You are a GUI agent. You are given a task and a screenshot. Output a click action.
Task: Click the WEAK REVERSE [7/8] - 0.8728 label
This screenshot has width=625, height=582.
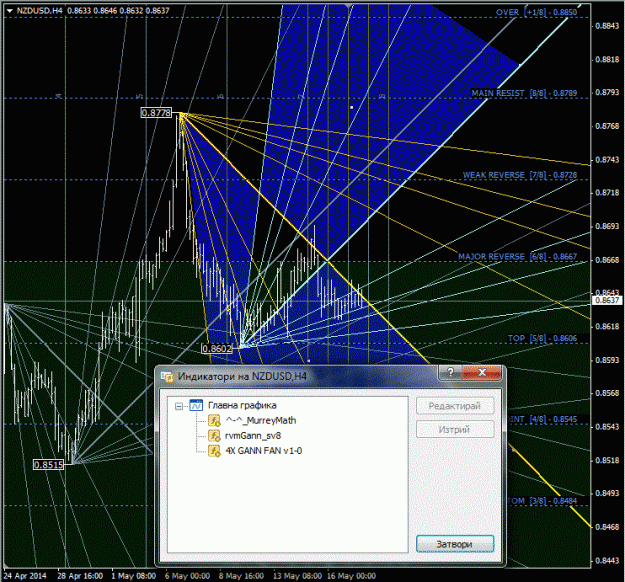click(520, 175)
